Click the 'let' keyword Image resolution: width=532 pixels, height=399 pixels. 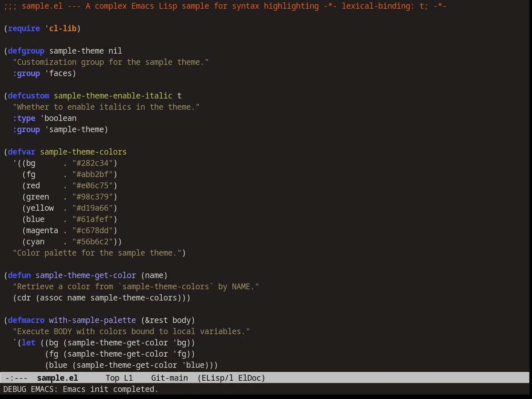click(29, 342)
